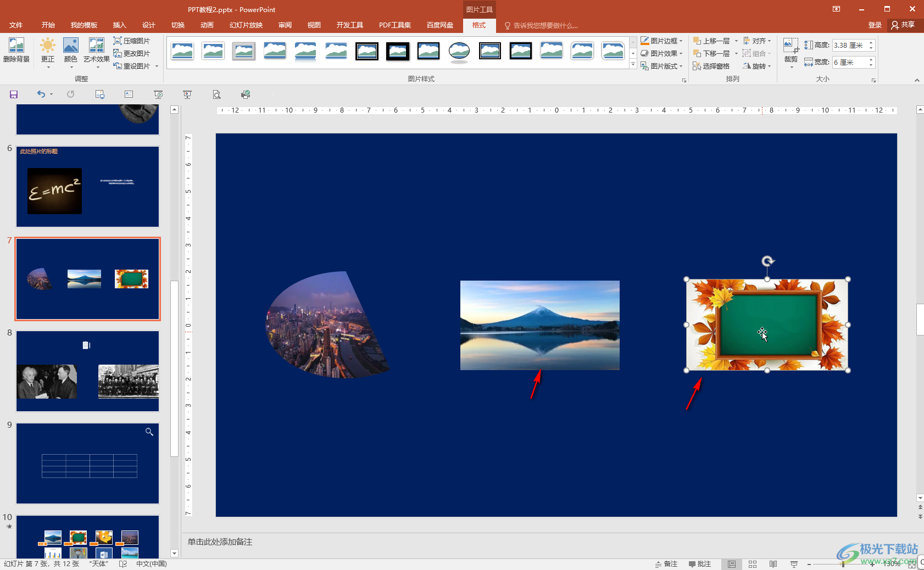
Task: Toggle Comments (批注) in status bar
Action: pyautogui.click(x=700, y=564)
